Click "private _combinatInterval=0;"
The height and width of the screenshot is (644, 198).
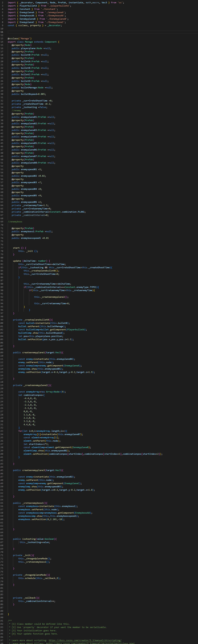coord(30,215)
